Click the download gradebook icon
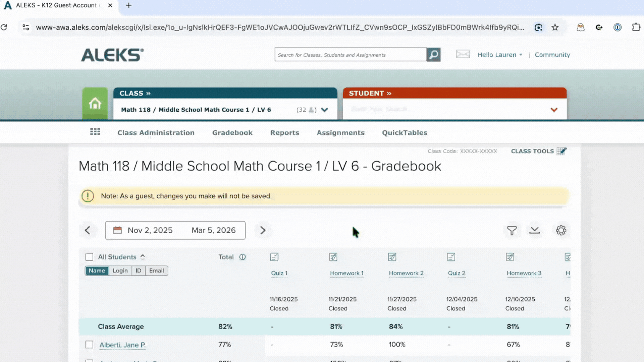This screenshot has height=362, width=644. 535,230
